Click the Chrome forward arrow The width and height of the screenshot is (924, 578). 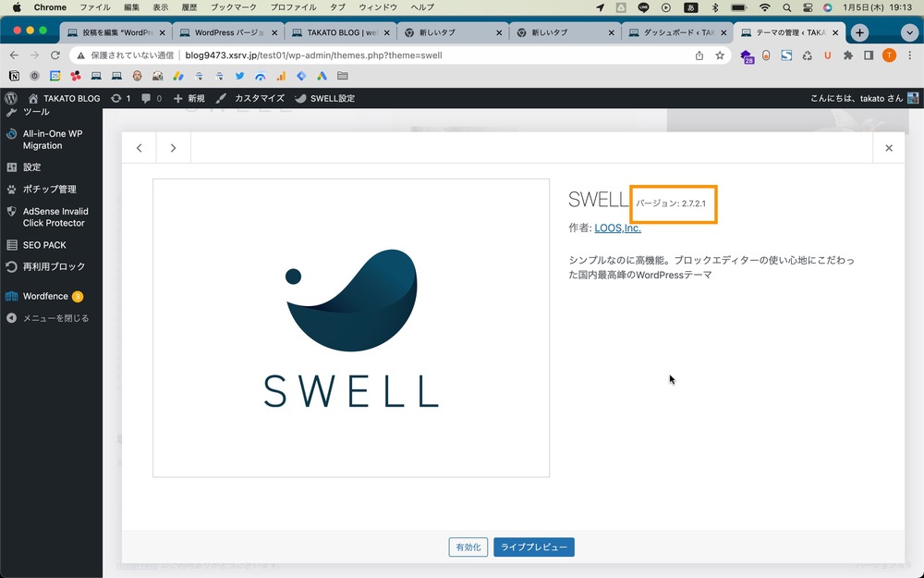click(x=35, y=55)
